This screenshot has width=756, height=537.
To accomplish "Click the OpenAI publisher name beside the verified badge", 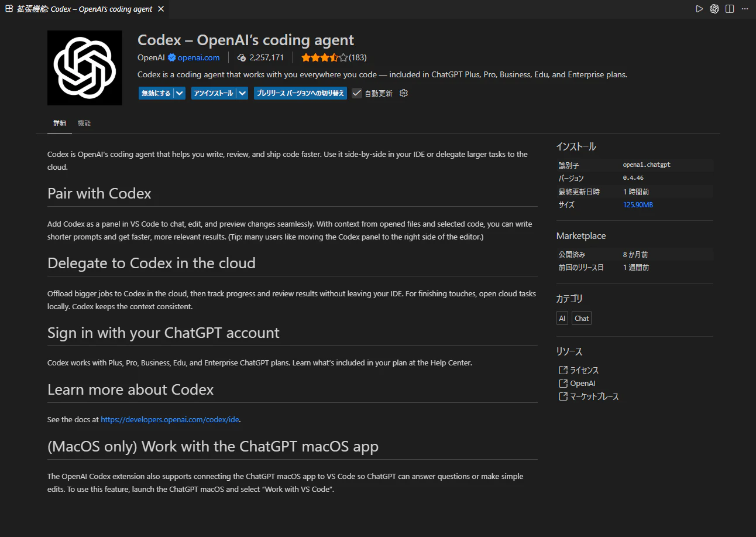I will click(152, 57).
